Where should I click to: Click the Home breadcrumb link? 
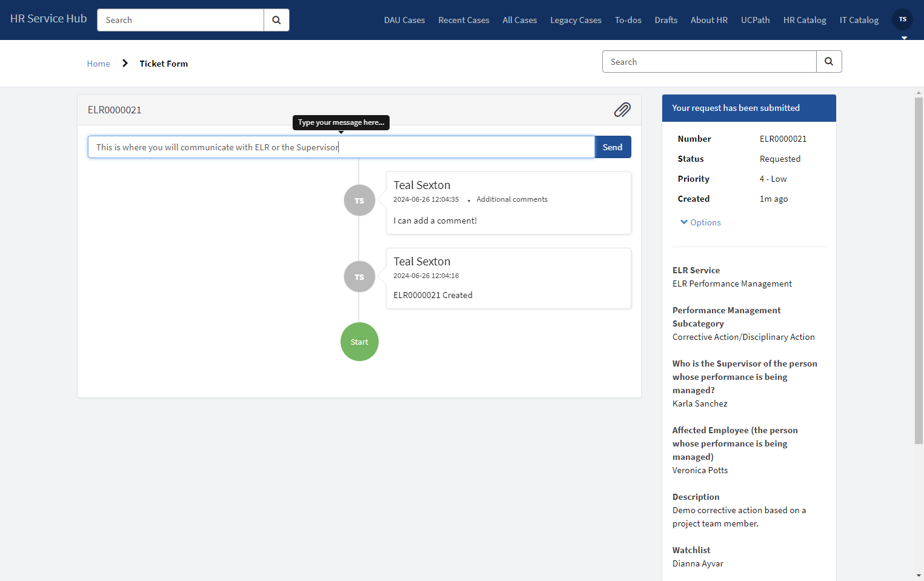pyautogui.click(x=98, y=64)
